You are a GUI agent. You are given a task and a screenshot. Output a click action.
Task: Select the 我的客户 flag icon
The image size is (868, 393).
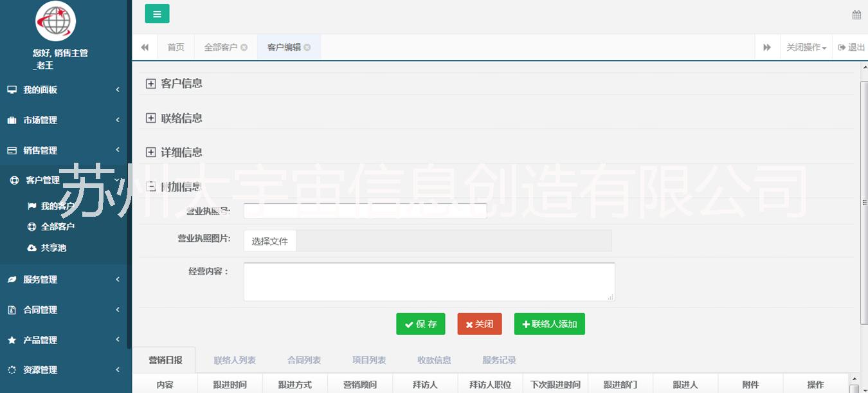tap(31, 205)
